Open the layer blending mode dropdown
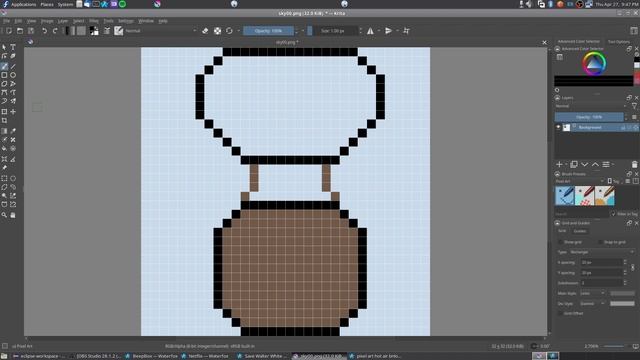This screenshot has width=640, height=360. (590, 106)
